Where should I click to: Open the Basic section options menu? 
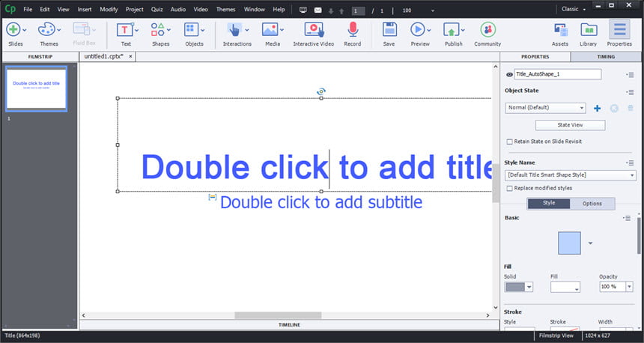click(626, 218)
